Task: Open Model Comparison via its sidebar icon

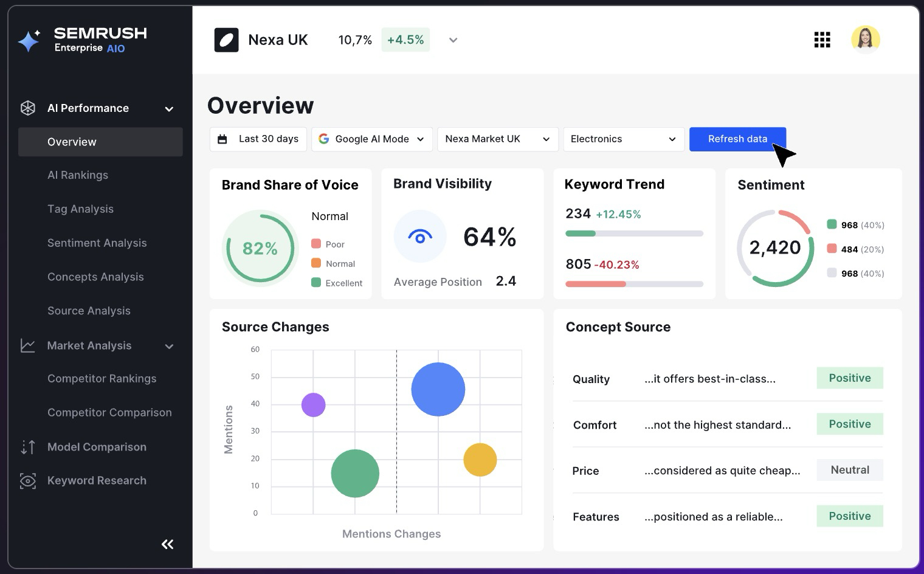Action: [27, 447]
